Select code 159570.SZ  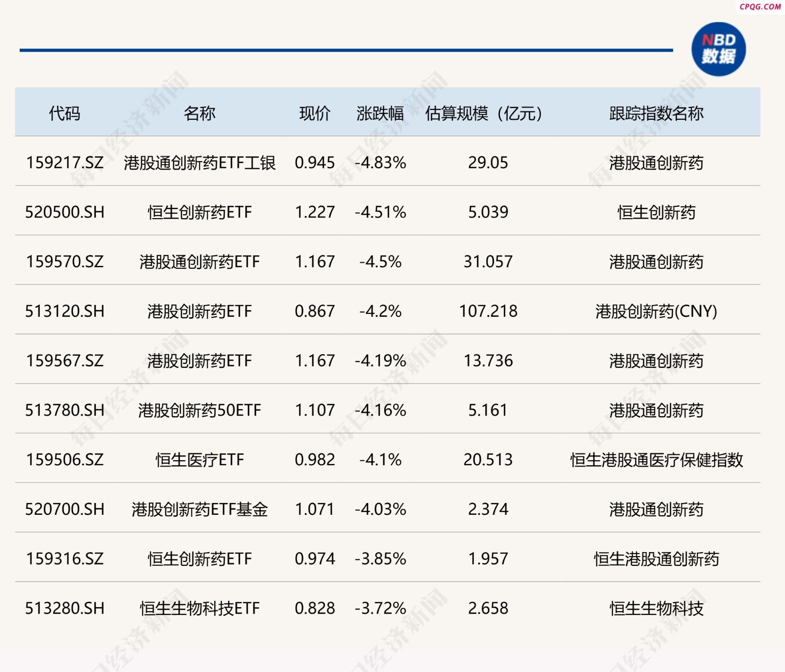65,262
